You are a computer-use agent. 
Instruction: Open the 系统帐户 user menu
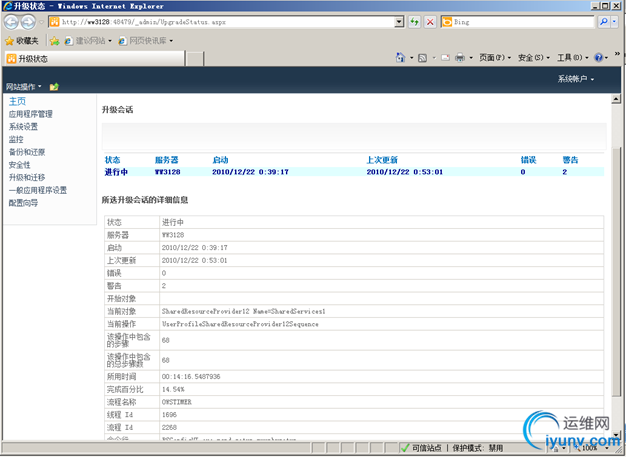(576, 79)
